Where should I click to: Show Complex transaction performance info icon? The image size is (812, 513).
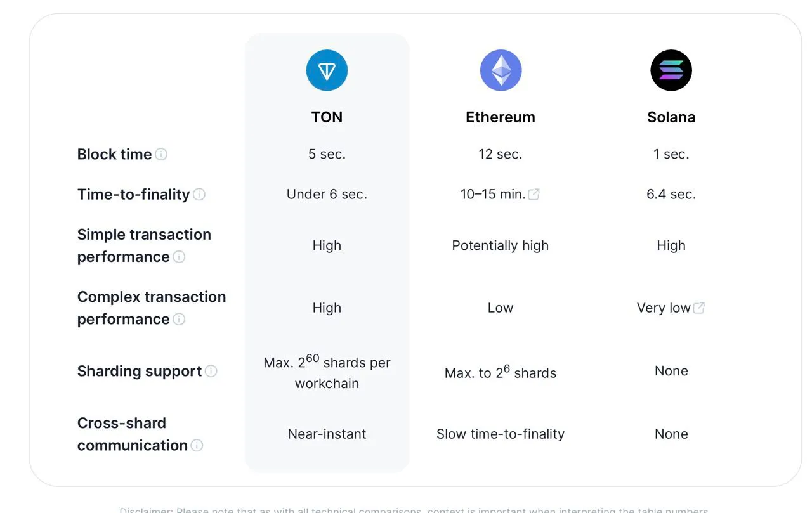(179, 319)
